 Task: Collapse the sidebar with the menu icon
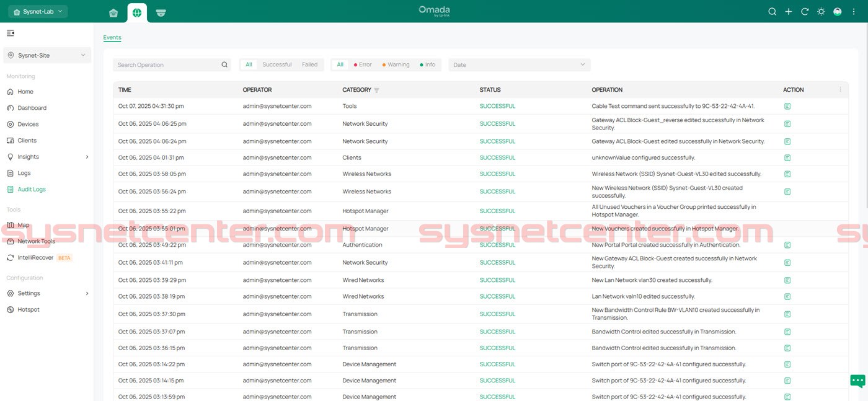pos(11,33)
